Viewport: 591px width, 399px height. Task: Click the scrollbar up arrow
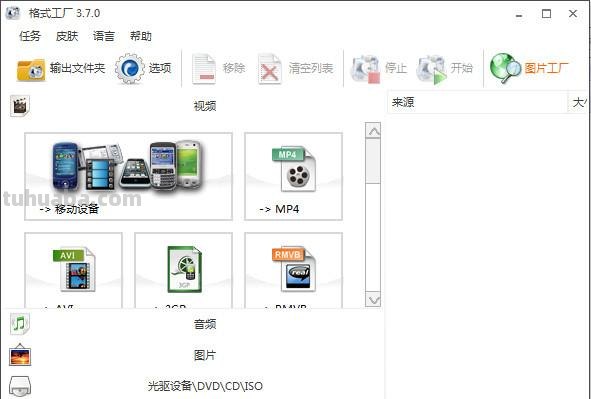(x=373, y=131)
